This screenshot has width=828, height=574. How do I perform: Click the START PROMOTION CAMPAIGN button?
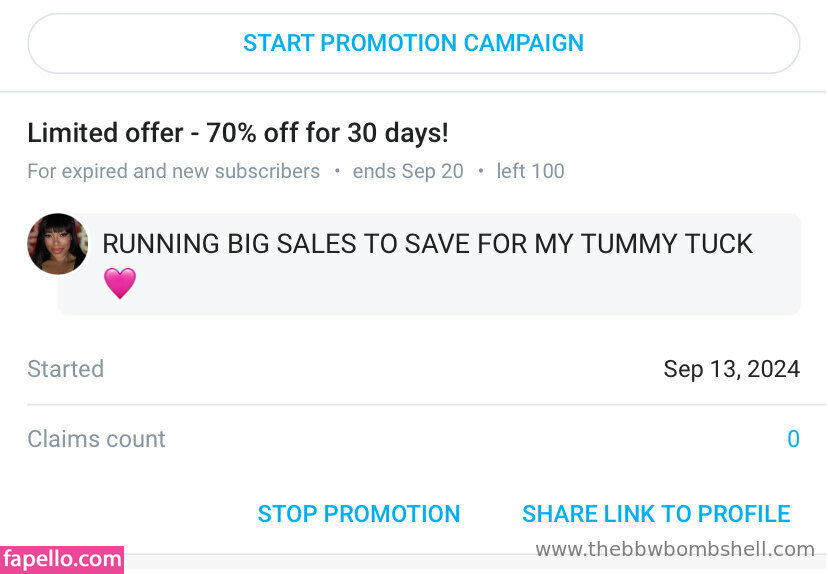point(413,44)
